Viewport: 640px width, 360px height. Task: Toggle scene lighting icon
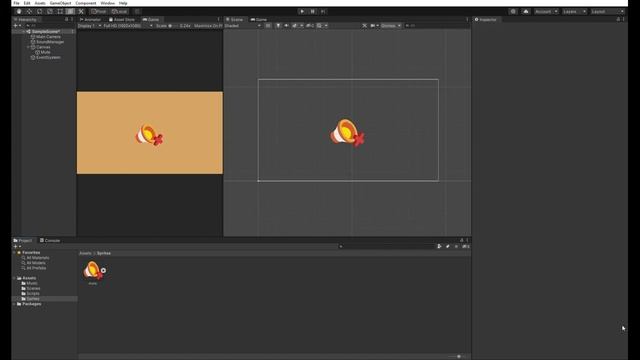278,26
